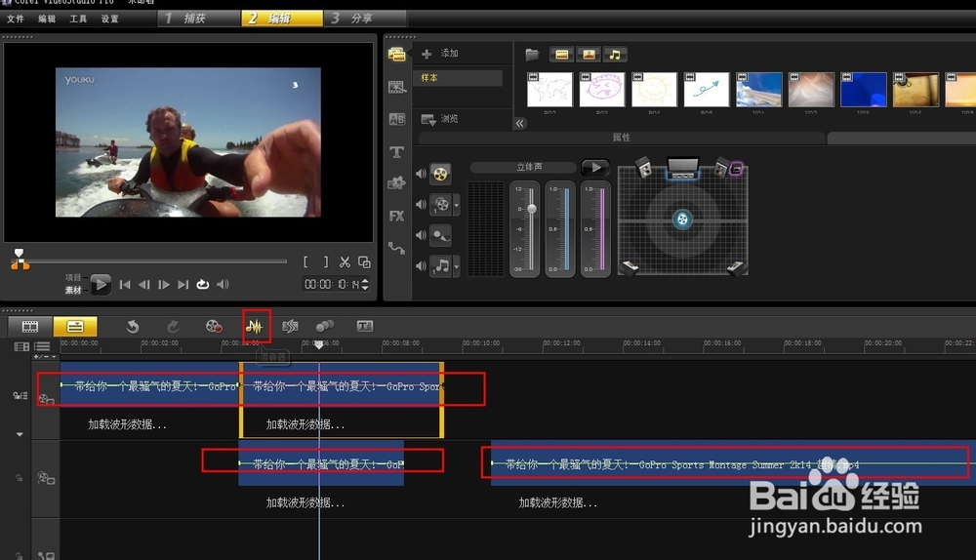Select the Voice track in sound mixer
The image size is (976, 560).
440,235
